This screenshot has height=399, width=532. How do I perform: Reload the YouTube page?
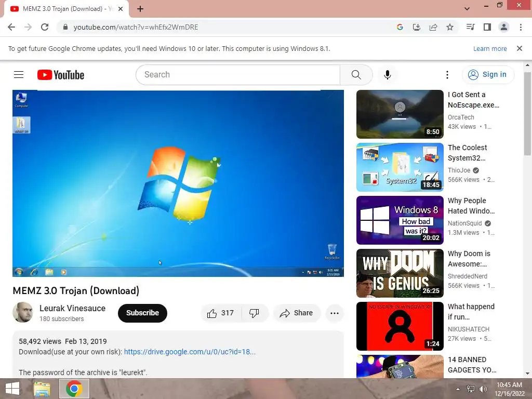coord(45,27)
